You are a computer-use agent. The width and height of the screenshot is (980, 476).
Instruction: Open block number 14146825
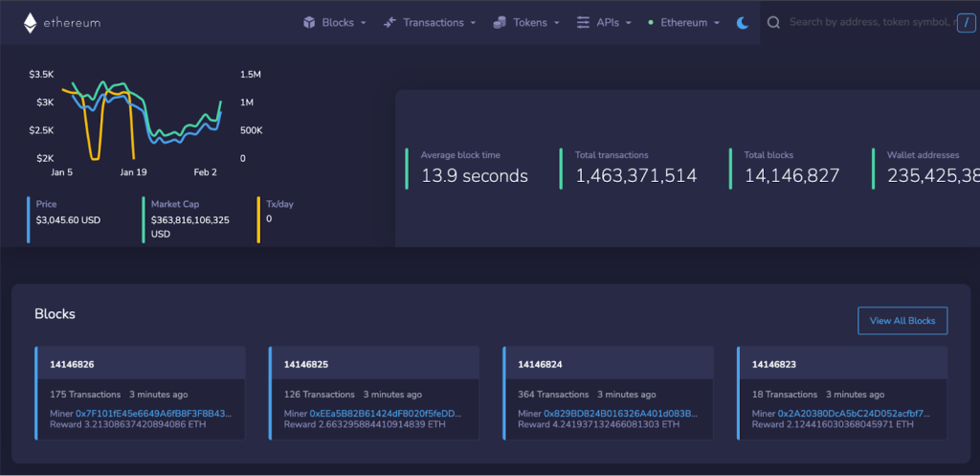tap(306, 365)
